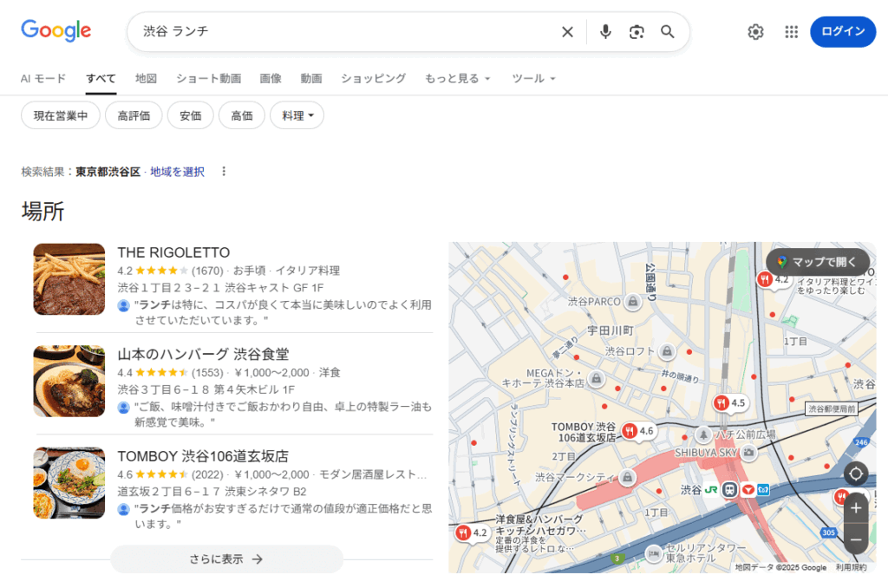
Task: Center map on current location
Action: point(855,474)
